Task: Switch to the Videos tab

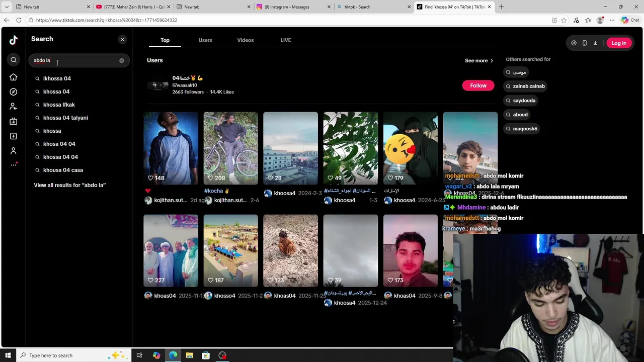Action: coord(246,40)
